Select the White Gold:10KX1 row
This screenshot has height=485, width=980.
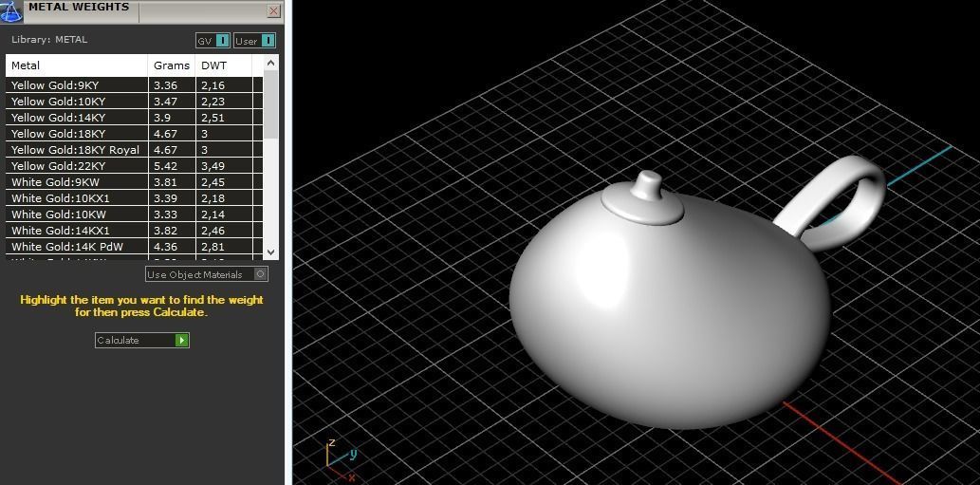(x=133, y=198)
